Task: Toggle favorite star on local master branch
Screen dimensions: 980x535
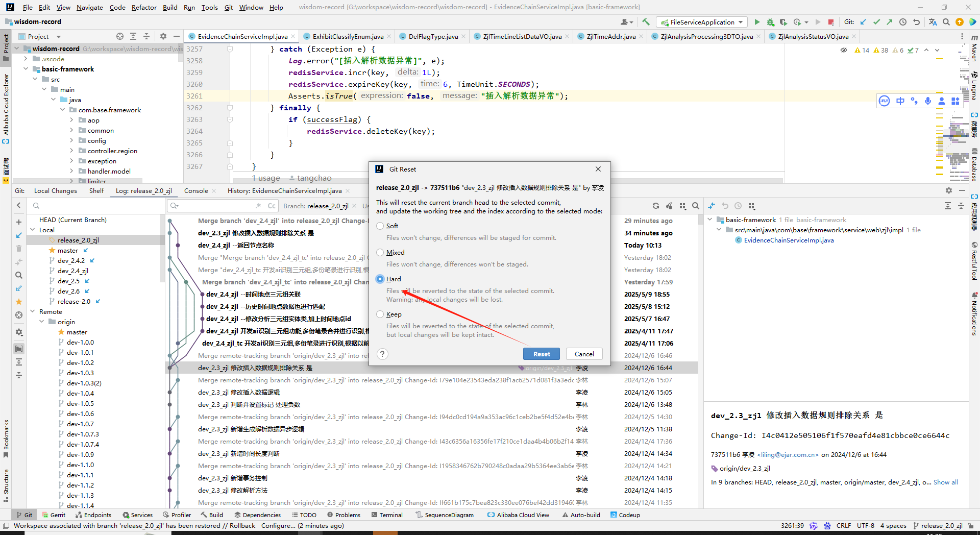Action: [x=52, y=251]
